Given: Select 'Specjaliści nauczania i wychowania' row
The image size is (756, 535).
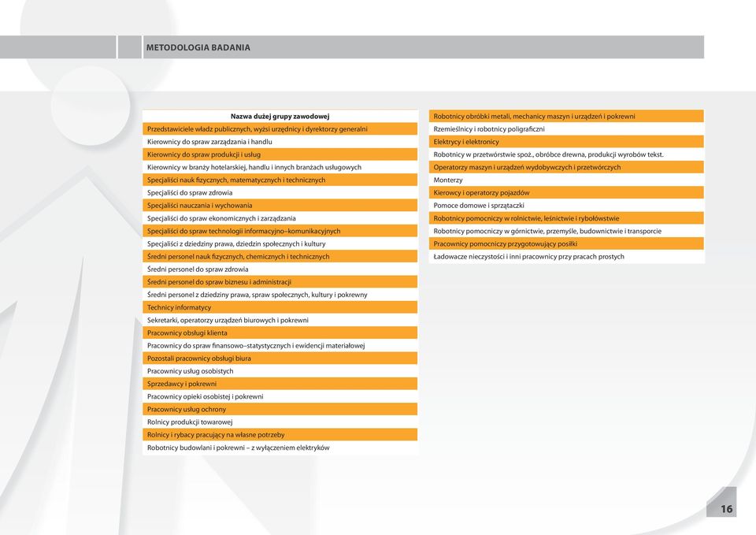Looking at the screenshot, I should pyautogui.click(x=280, y=206).
